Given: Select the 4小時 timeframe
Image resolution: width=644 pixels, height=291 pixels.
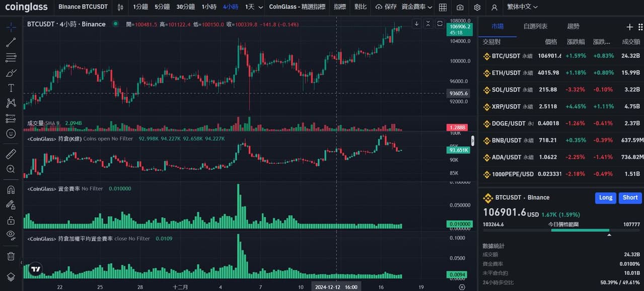Looking at the screenshot, I should (231, 7).
